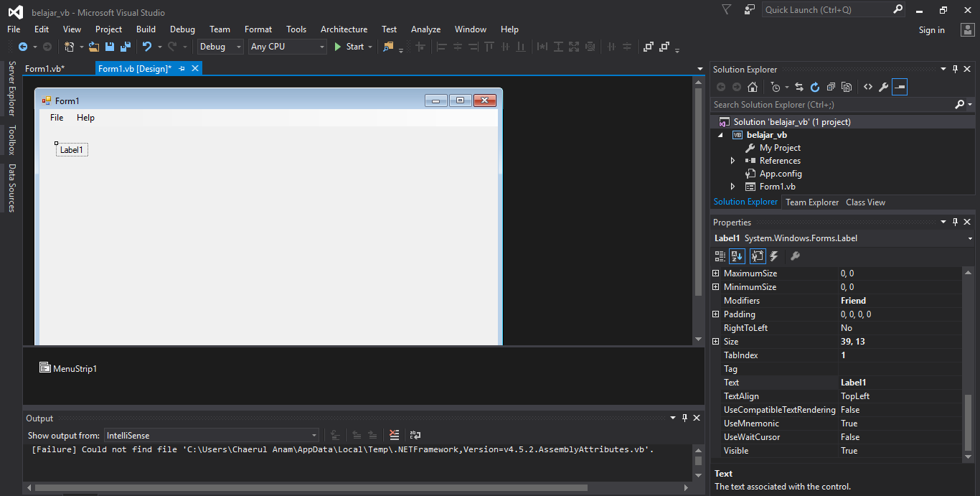Click the Bring to Front layout icon

[x=649, y=47]
